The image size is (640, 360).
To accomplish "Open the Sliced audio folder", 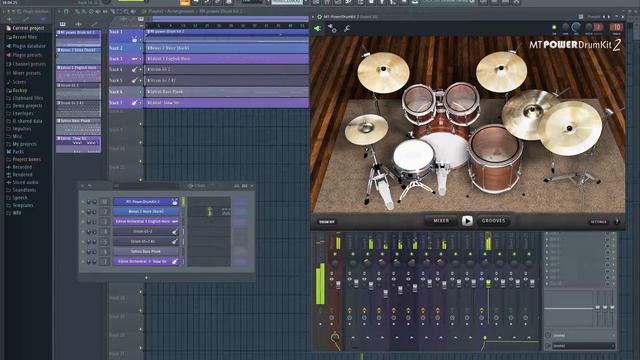I will [x=22, y=182].
